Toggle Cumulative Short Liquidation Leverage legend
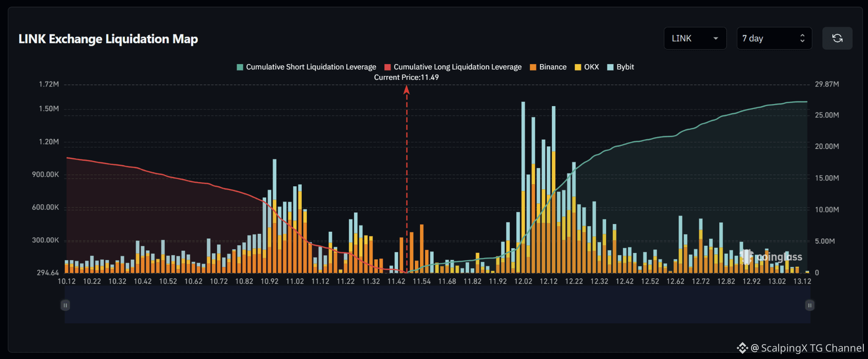This screenshot has height=359, width=868. tap(306, 67)
